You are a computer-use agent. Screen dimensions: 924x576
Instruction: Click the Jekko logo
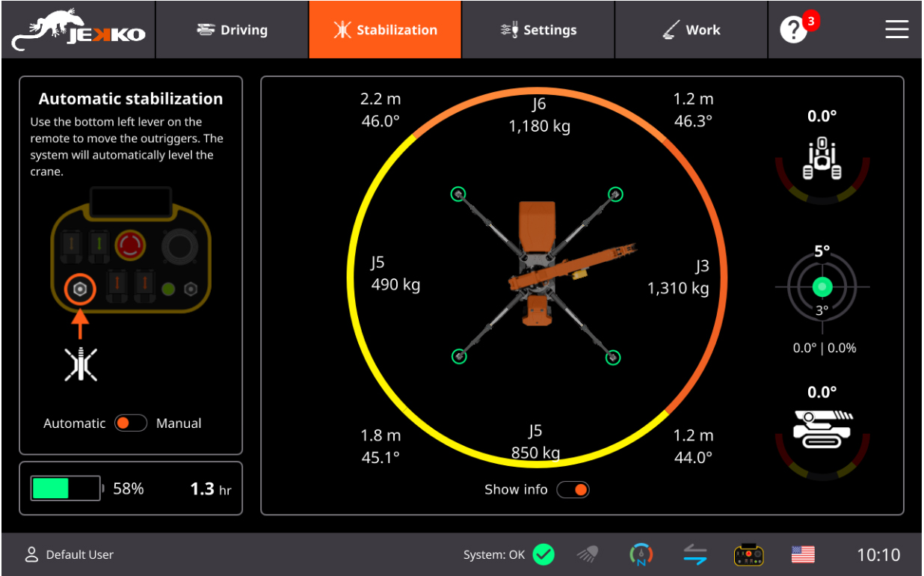click(x=78, y=30)
